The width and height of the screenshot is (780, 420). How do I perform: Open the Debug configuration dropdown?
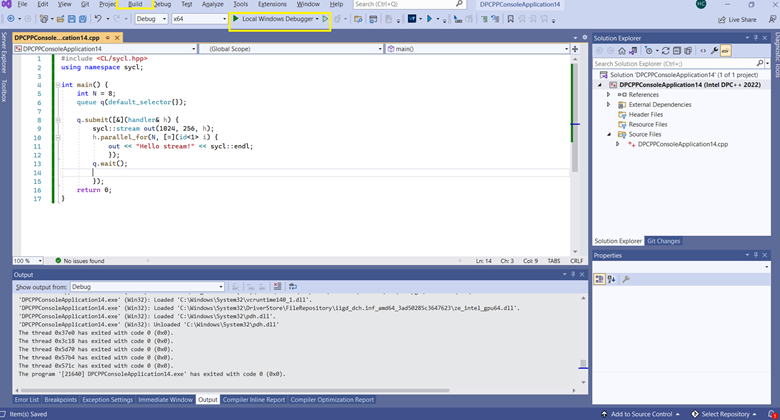coord(151,19)
